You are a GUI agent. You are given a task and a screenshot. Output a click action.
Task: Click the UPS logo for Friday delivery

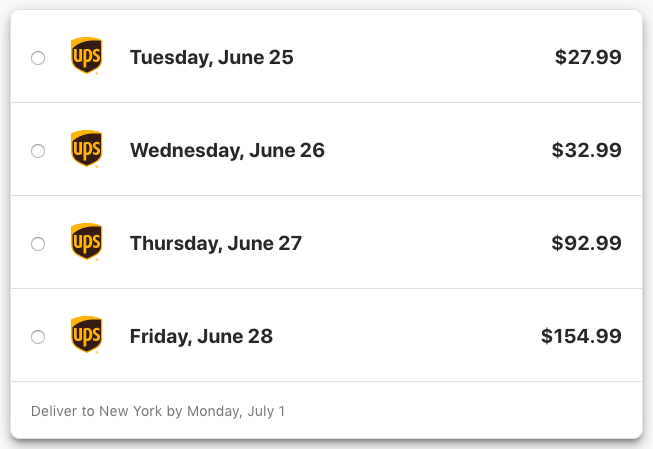pyautogui.click(x=86, y=335)
